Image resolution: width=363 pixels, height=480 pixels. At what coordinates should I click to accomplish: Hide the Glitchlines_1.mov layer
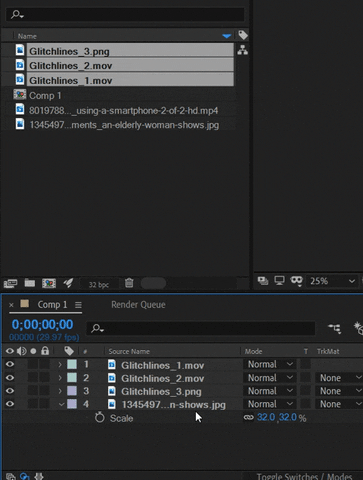10,364
